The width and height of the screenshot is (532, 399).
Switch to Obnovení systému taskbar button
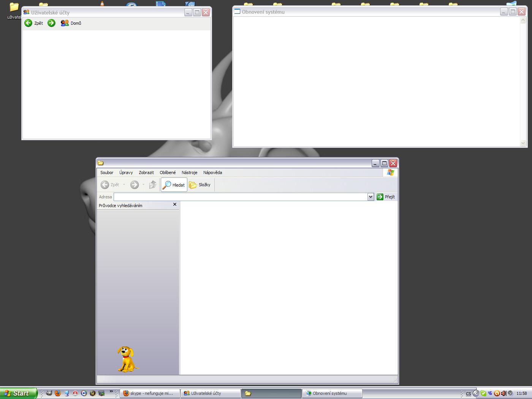click(x=332, y=393)
